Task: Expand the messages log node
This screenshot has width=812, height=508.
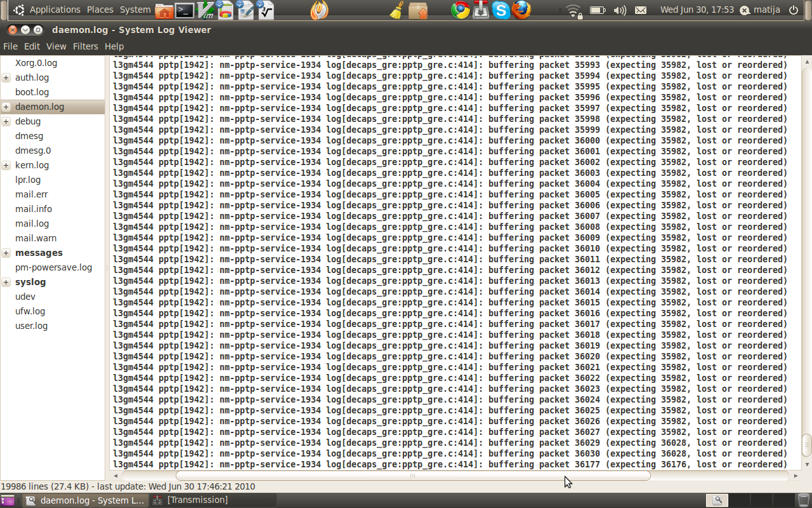Action: point(6,253)
